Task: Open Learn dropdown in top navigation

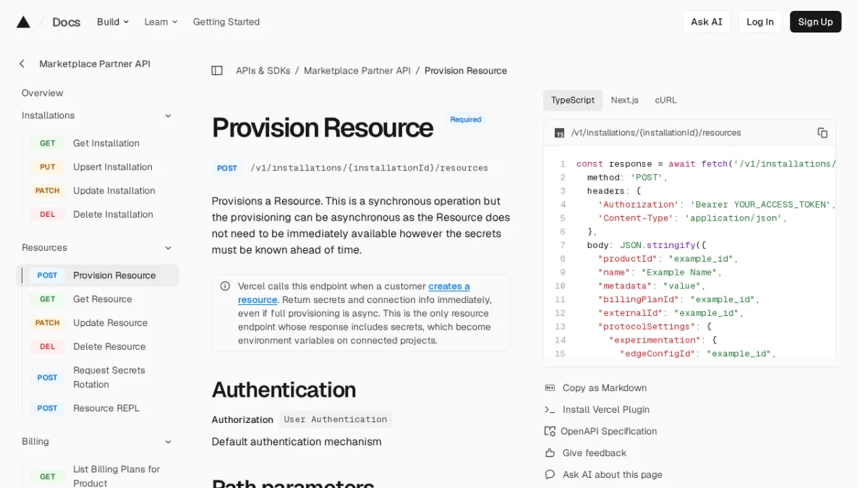Action: click(x=161, y=22)
